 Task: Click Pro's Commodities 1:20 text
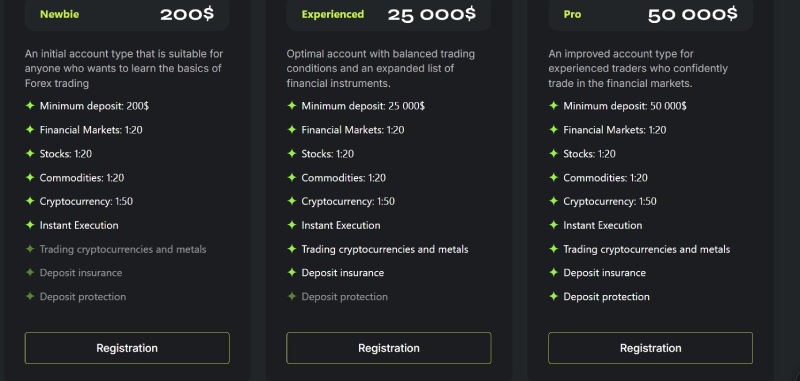[605, 178]
